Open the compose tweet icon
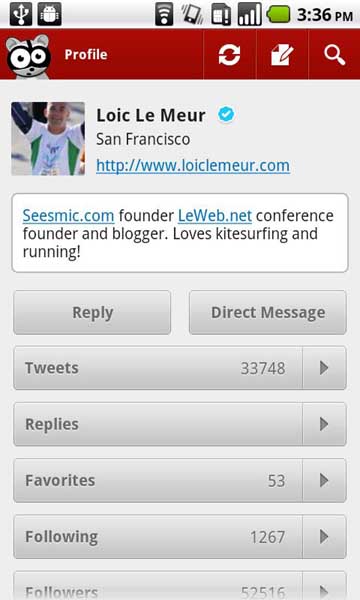The image size is (360, 600). [x=282, y=55]
